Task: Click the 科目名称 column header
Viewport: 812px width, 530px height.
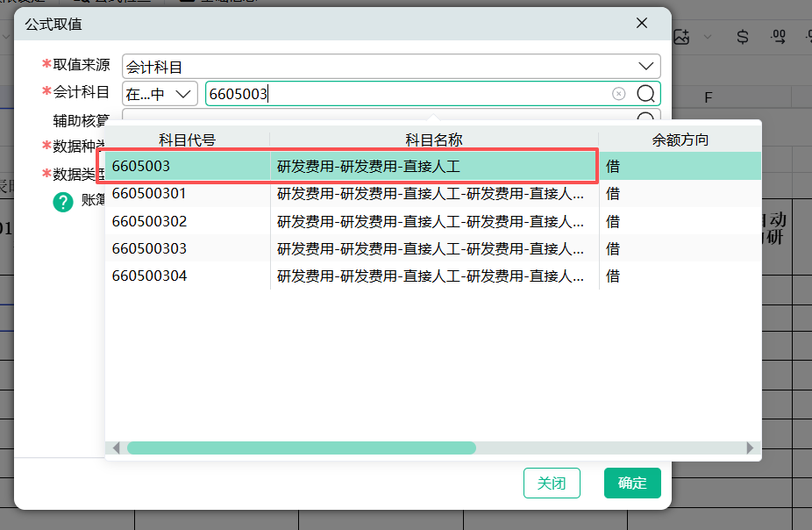Action: (x=433, y=140)
